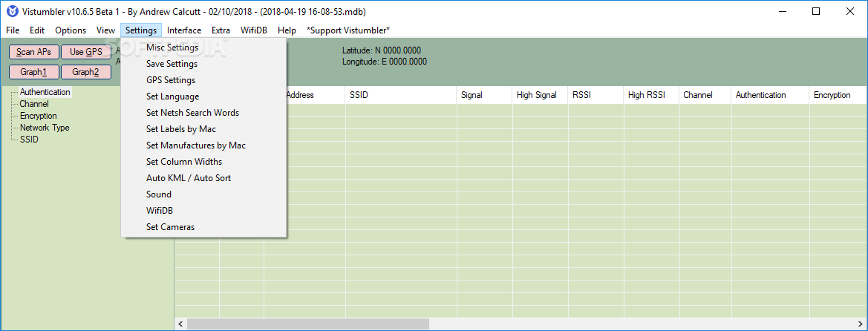Select Set Cameras menu entry

point(203,228)
